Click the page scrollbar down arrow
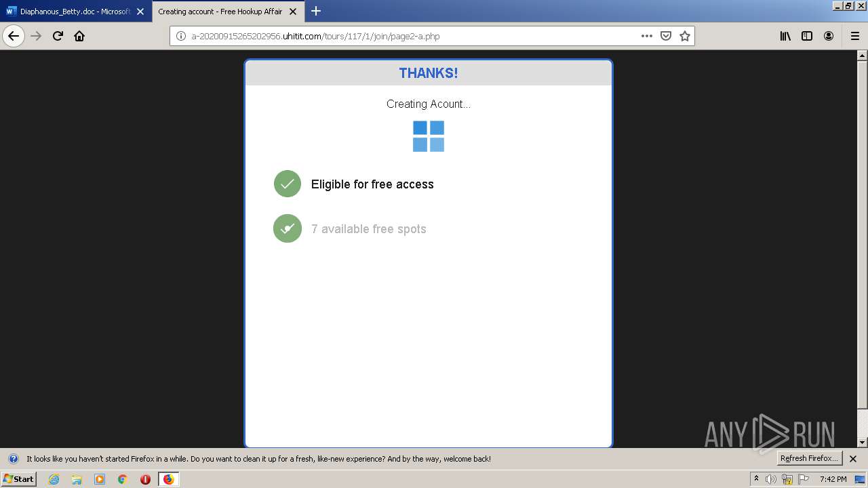This screenshot has width=868, height=488. (863, 443)
